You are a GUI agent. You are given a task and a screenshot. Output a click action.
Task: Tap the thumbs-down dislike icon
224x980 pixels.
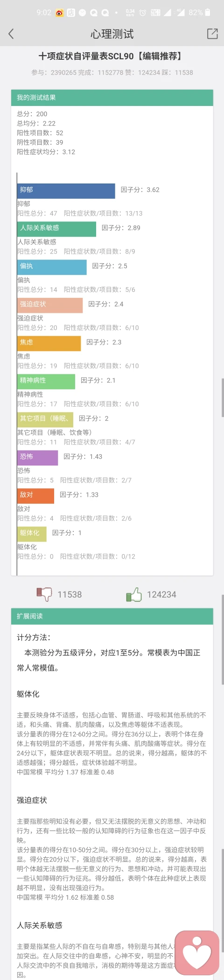point(44,594)
